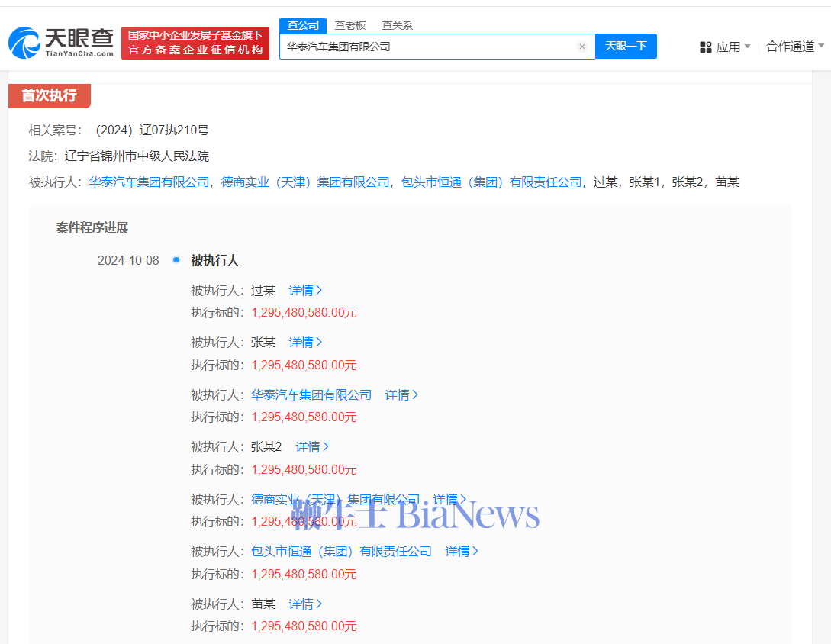This screenshot has height=644, width=831.
Task: Open 包头市恒通(集团)有限责任公司 link in progress list
Action: coord(341,551)
